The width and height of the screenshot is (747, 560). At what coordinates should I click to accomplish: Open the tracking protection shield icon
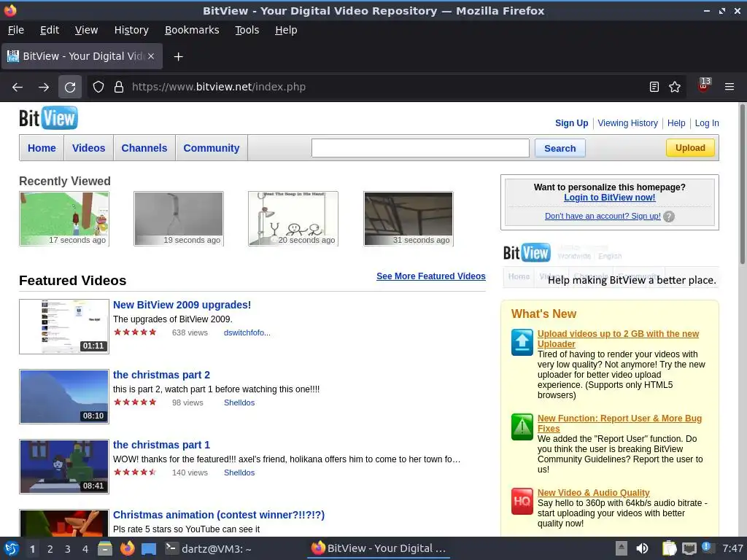pyautogui.click(x=98, y=87)
